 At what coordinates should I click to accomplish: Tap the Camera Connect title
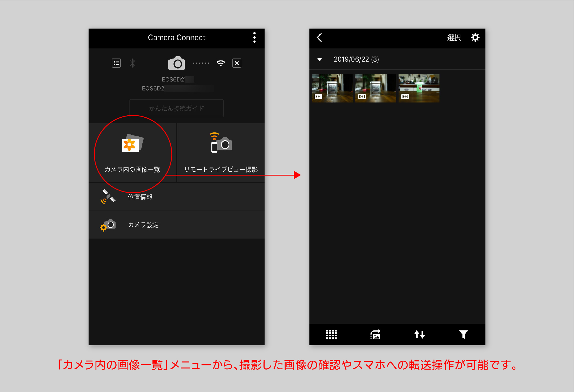pyautogui.click(x=177, y=38)
